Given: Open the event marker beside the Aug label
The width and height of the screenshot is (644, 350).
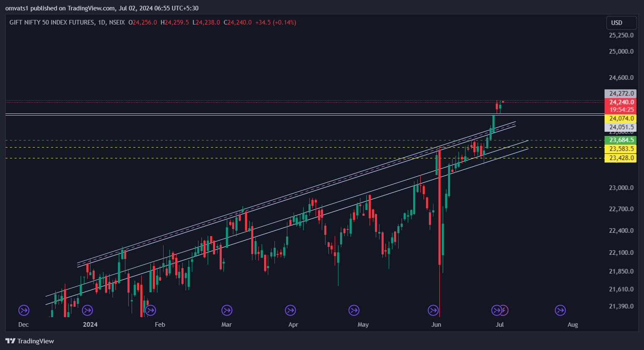Looking at the screenshot, I should tap(560, 310).
